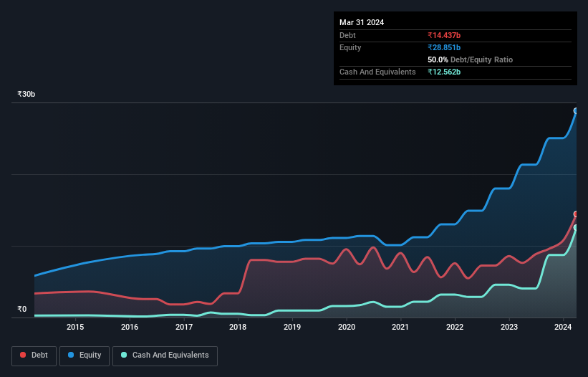Click the 2023 x-axis label
The width and height of the screenshot is (588, 377).
coord(509,327)
